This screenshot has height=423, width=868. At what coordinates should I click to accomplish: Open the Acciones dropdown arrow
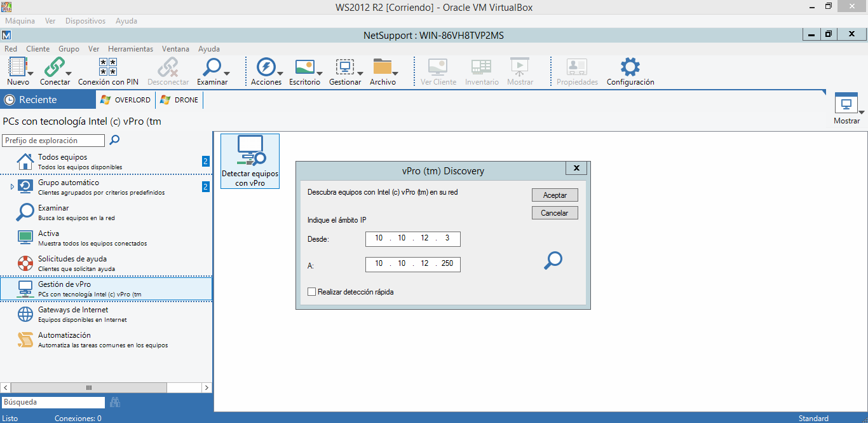[x=280, y=73]
